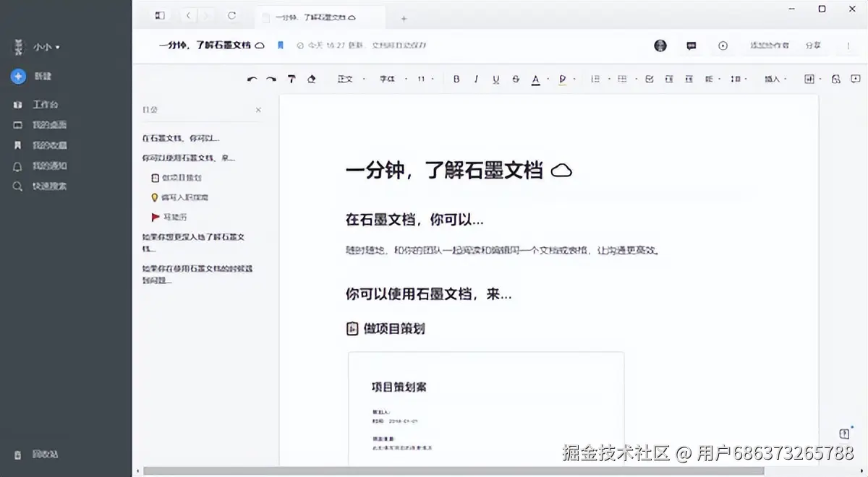Click the circular target icon in header

tap(723, 46)
